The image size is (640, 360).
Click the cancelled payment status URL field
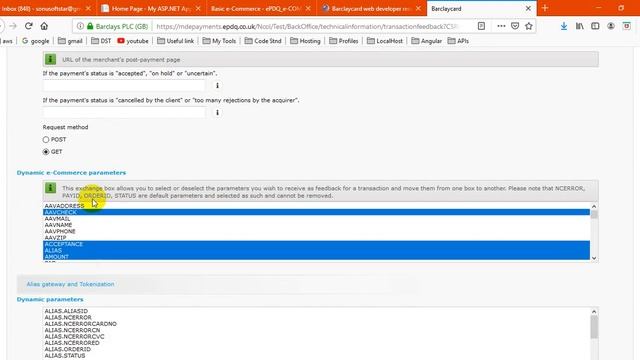124,112
